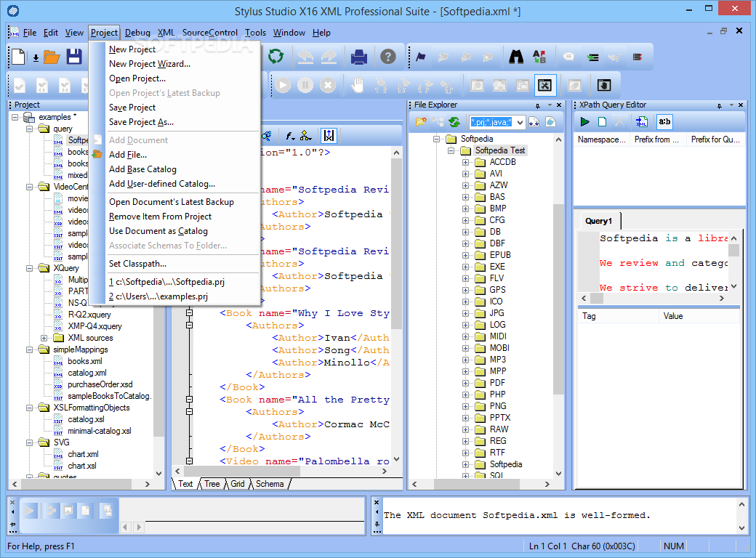Click the Namespace column header

[602, 139]
